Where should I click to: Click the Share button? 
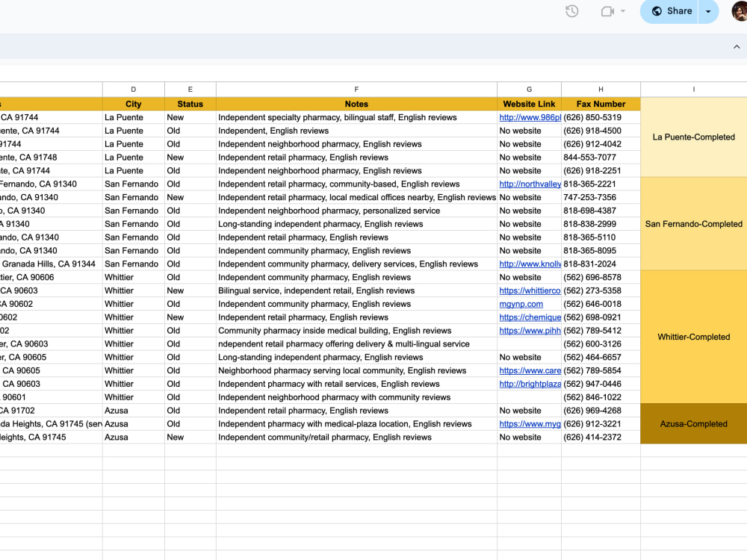click(x=670, y=11)
